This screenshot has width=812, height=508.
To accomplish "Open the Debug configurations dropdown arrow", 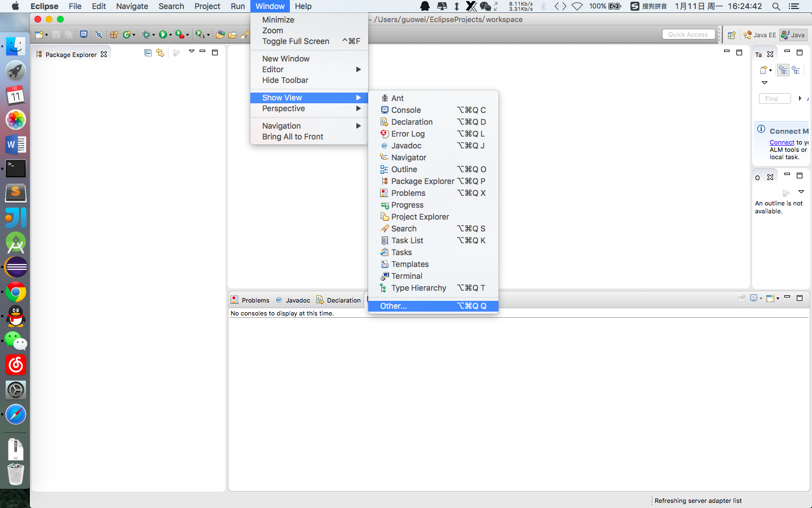I will coord(153,35).
